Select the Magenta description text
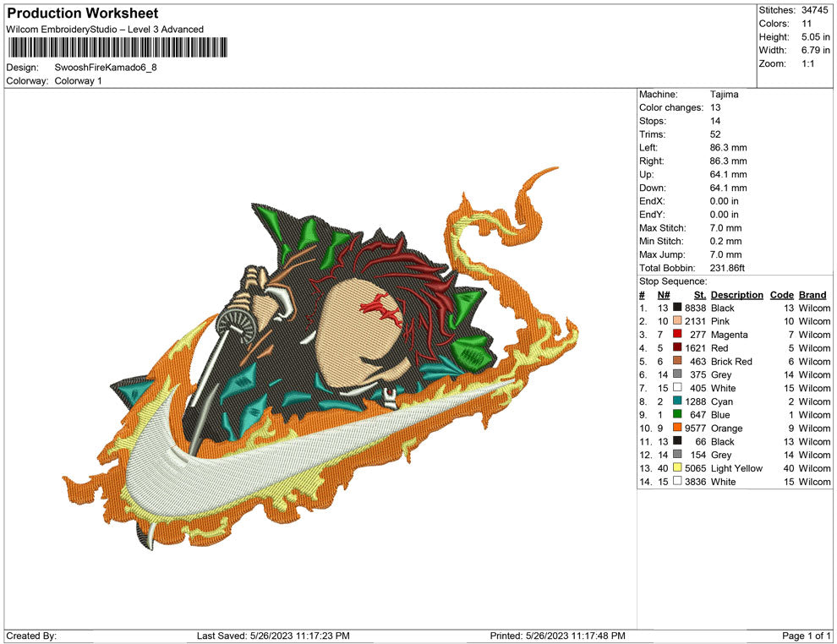This screenshot has height=644, width=837. (x=729, y=335)
